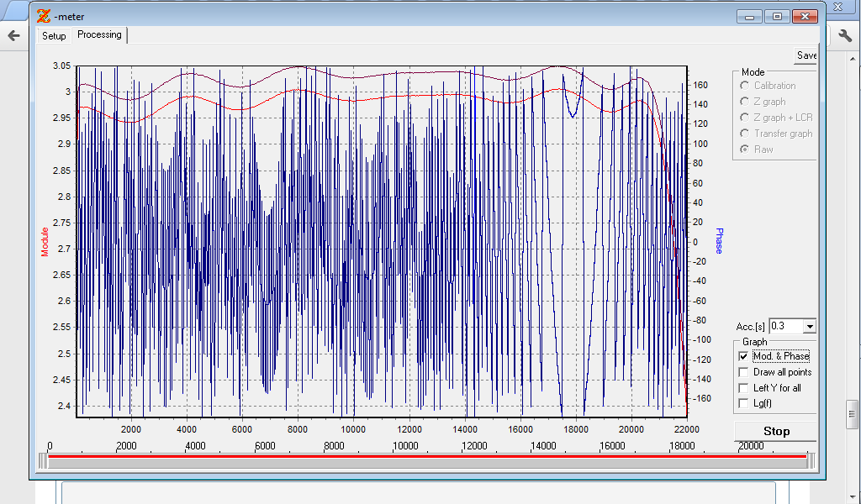Click the right handle of frequency range slider

[x=811, y=460]
